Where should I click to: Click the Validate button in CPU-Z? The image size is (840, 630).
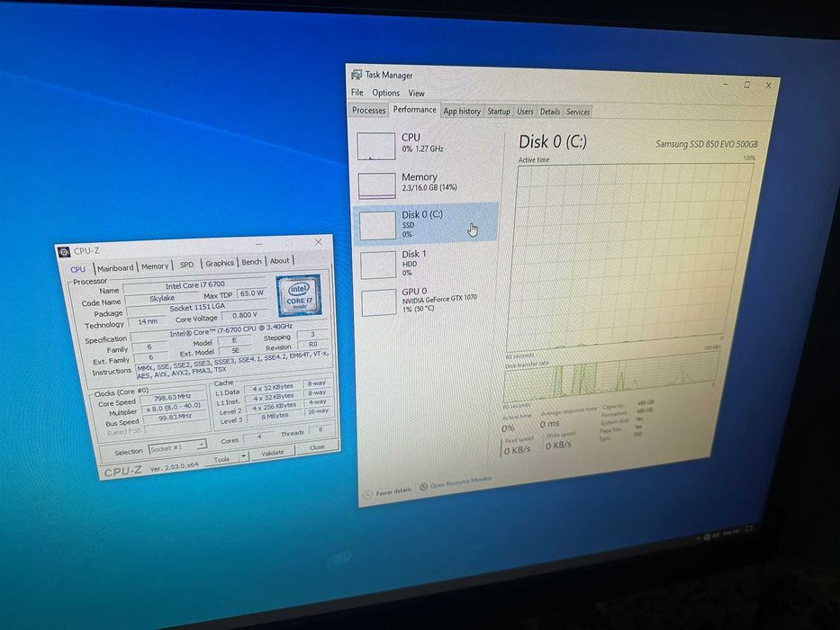pyautogui.click(x=273, y=453)
